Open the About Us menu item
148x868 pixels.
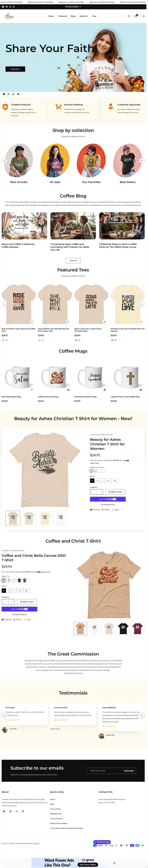click(x=84, y=16)
